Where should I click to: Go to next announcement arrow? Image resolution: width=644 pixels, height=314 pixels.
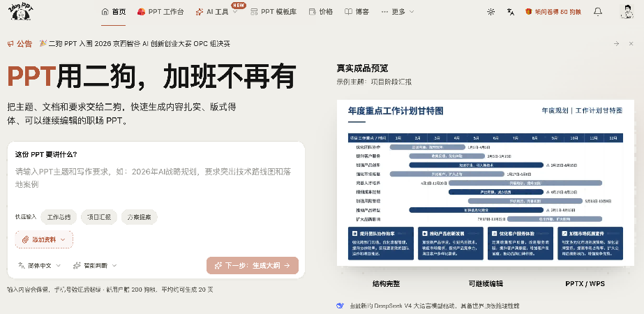click(x=616, y=43)
